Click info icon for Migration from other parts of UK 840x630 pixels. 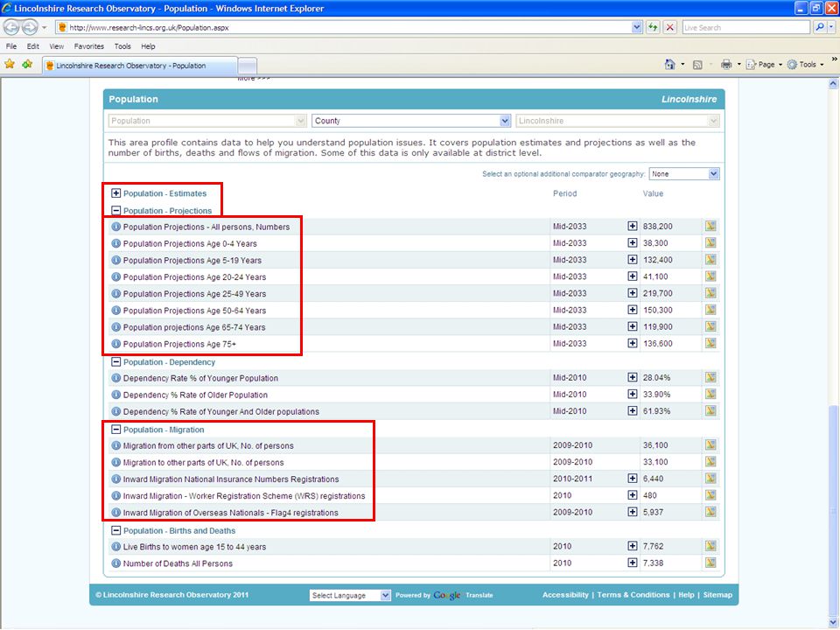(x=115, y=445)
